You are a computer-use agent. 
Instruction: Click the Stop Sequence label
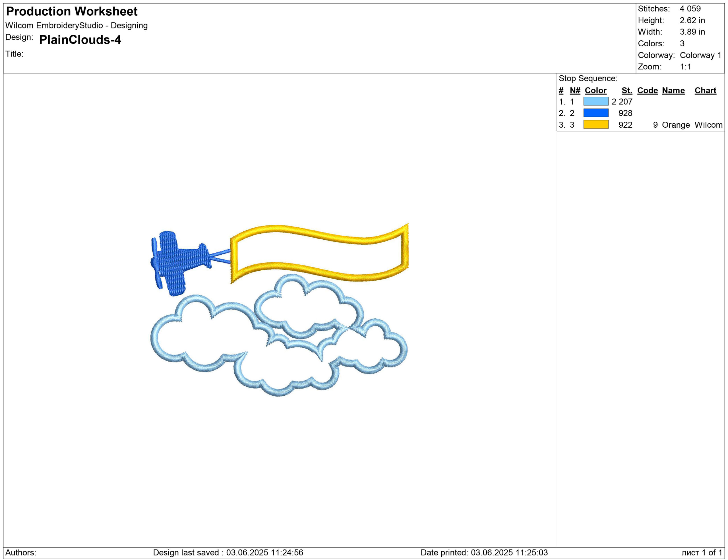tap(588, 78)
